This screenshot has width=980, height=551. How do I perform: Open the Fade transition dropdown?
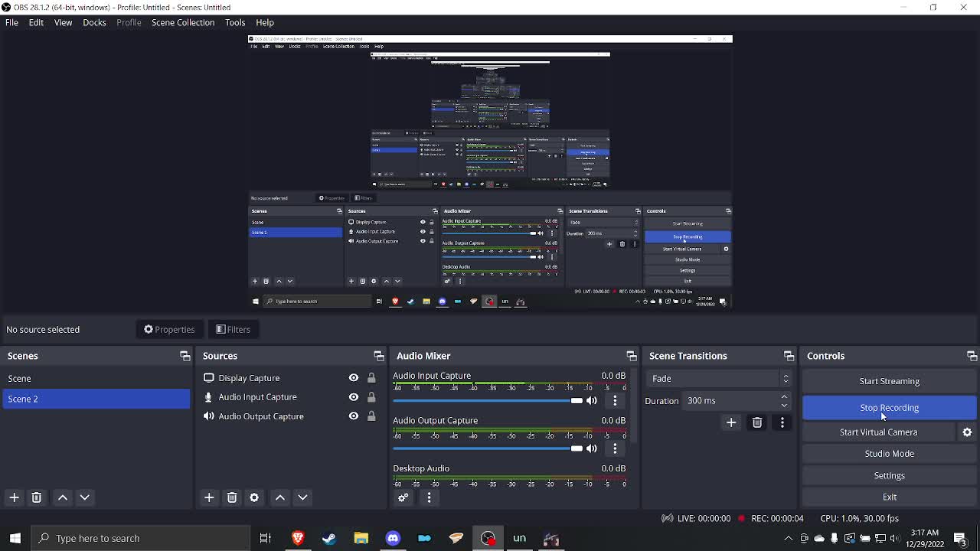pos(720,379)
